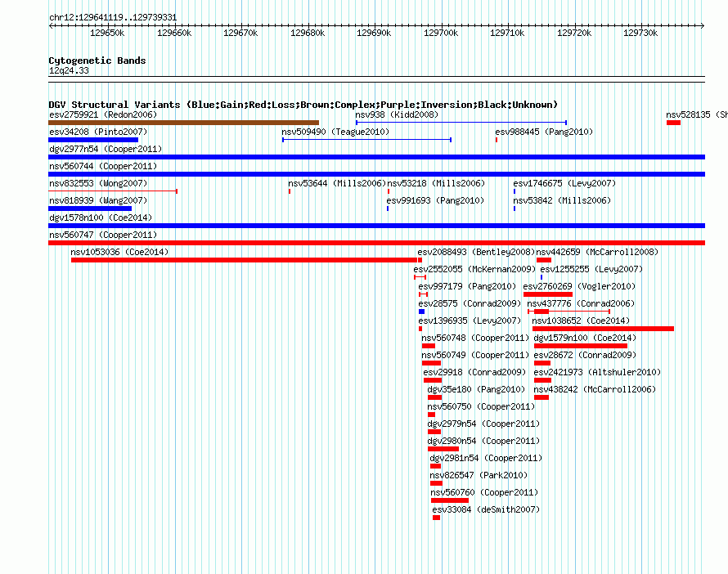728x574 pixels.
Task: Open the nsv53218 (Mills2006) label
Action: coord(436,183)
